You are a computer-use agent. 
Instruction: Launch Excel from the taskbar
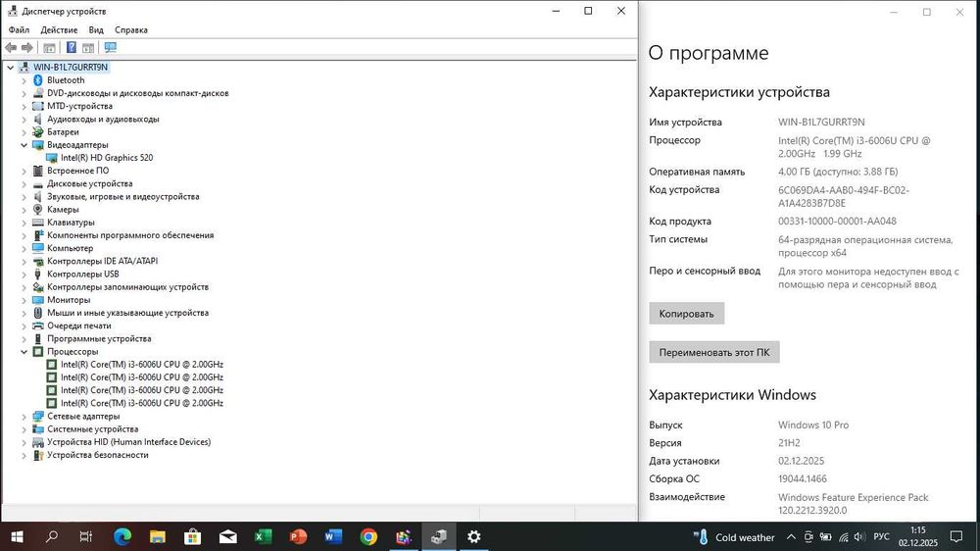pyautogui.click(x=263, y=536)
